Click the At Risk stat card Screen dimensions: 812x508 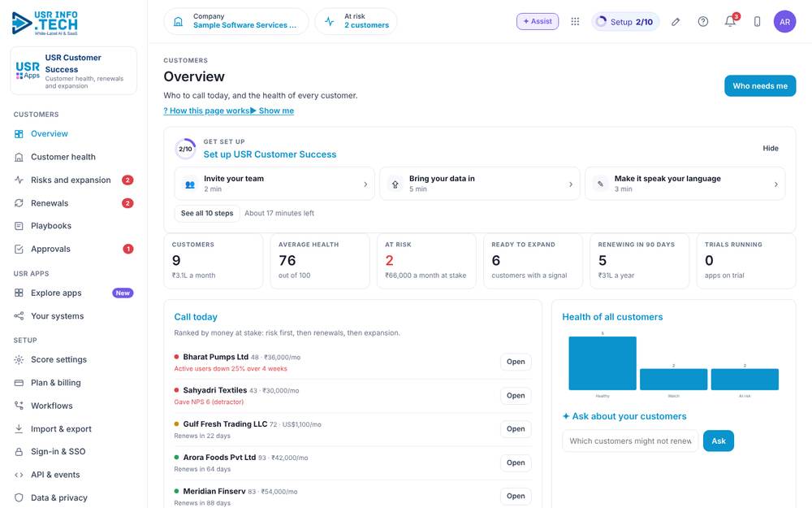[426, 261]
